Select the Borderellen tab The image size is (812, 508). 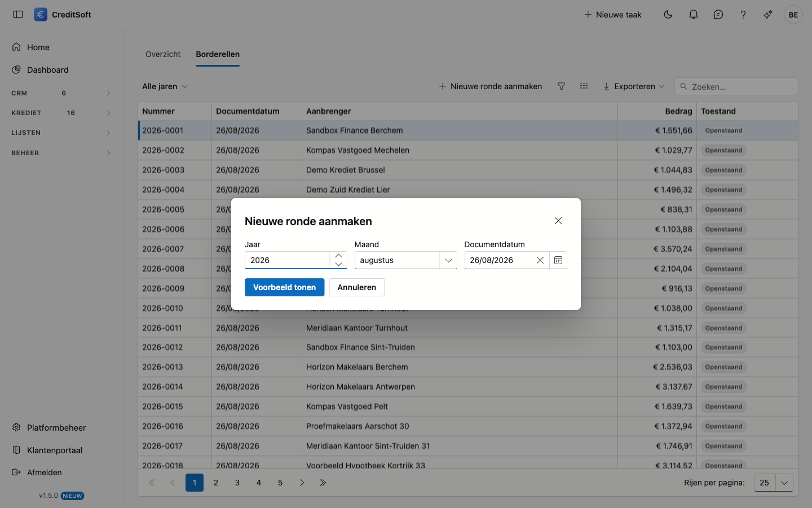pyautogui.click(x=218, y=54)
